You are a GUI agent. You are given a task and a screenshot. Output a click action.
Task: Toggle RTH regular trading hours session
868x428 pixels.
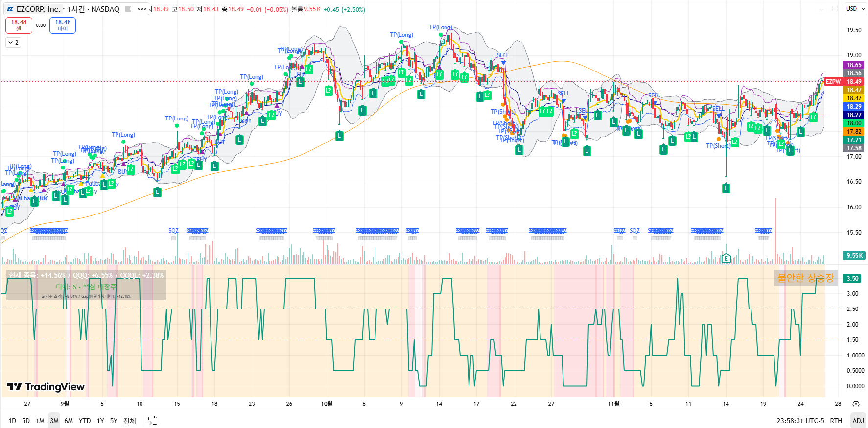[x=836, y=421]
